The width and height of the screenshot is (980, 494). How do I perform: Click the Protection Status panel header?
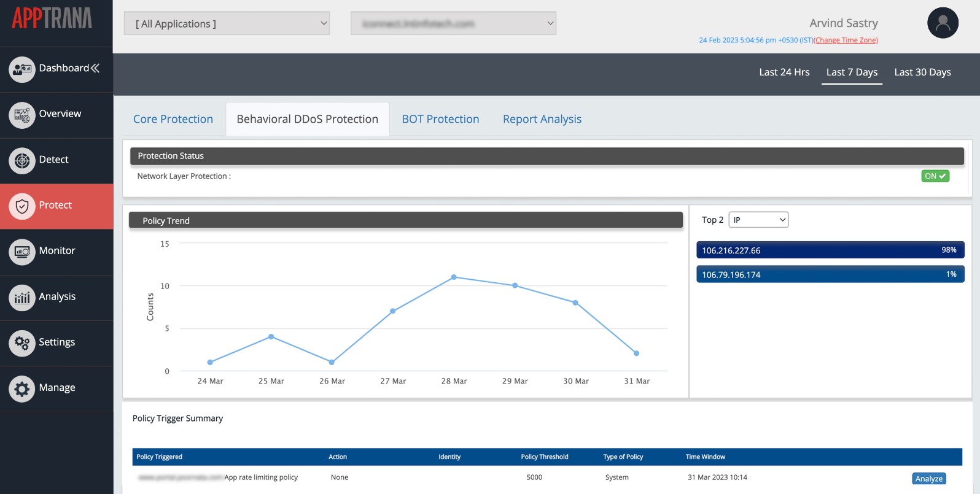click(x=547, y=156)
